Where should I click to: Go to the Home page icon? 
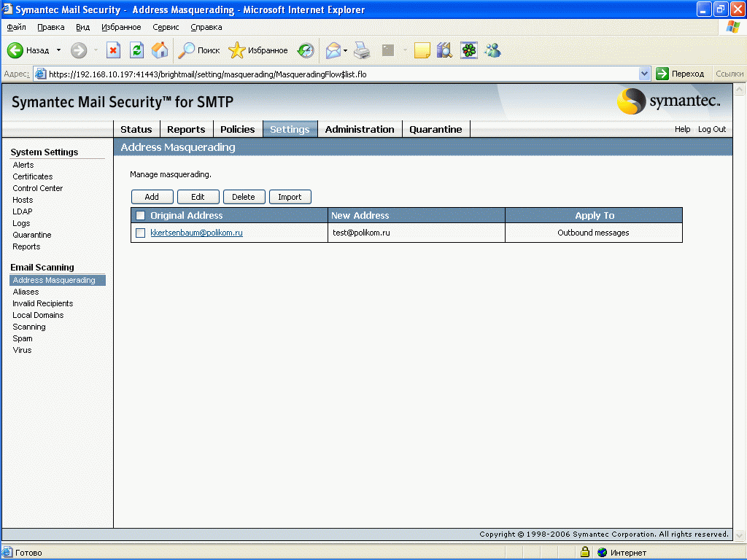pos(160,50)
